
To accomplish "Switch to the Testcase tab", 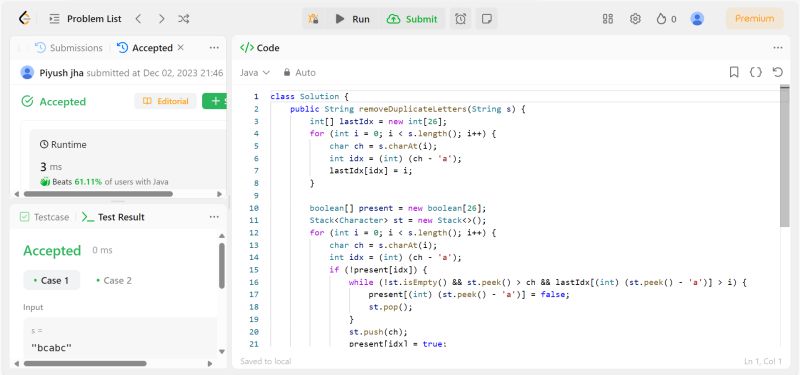I will click(x=44, y=217).
